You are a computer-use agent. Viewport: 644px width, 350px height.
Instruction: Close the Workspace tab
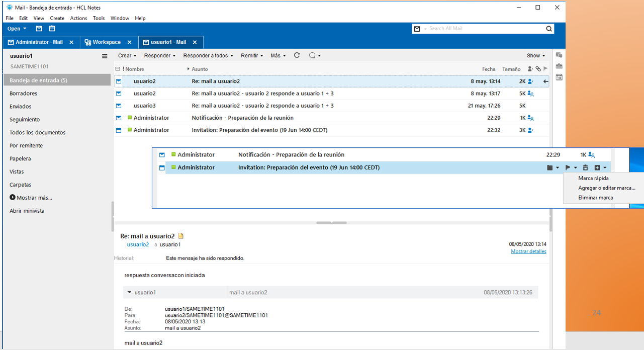(x=129, y=42)
